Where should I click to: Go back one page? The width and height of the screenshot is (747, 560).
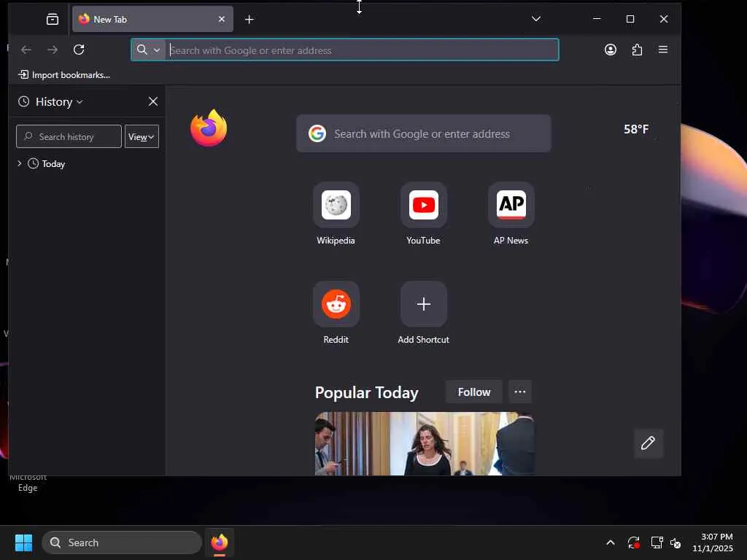[26, 50]
